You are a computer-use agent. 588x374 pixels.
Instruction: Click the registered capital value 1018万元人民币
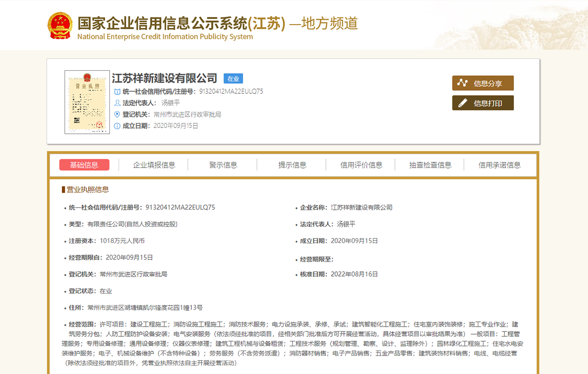122,241
